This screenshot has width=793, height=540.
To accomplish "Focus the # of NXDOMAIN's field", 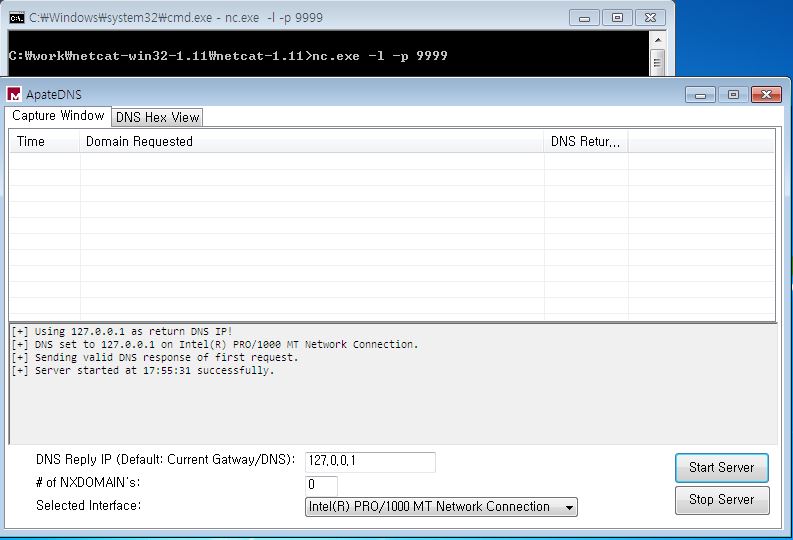I will click(321, 485).
